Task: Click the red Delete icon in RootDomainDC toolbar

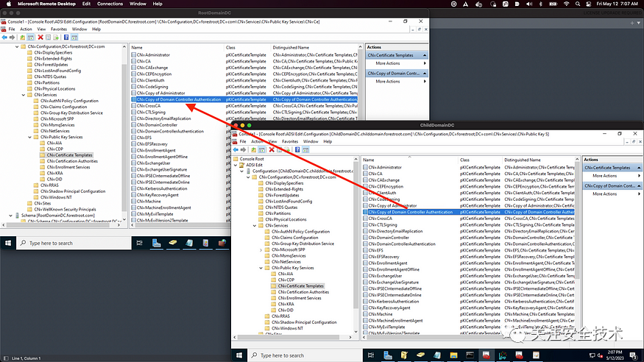Action: 40,38
